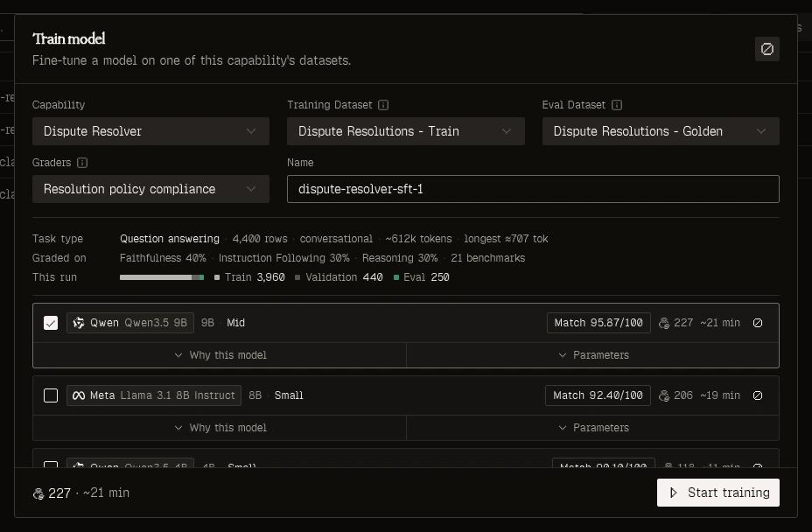Click the Meta logo icon in Llama row

(x=79, y=395)
